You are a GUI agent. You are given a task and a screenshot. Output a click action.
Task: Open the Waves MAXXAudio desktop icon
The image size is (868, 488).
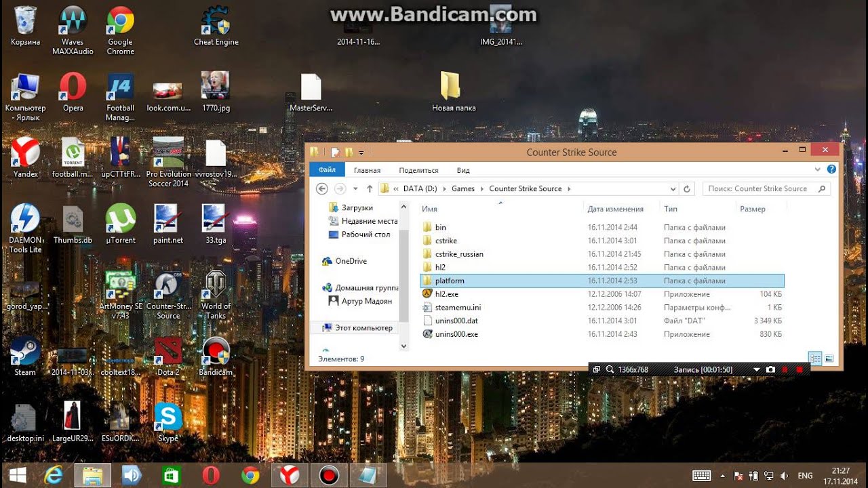coord(73,30)
